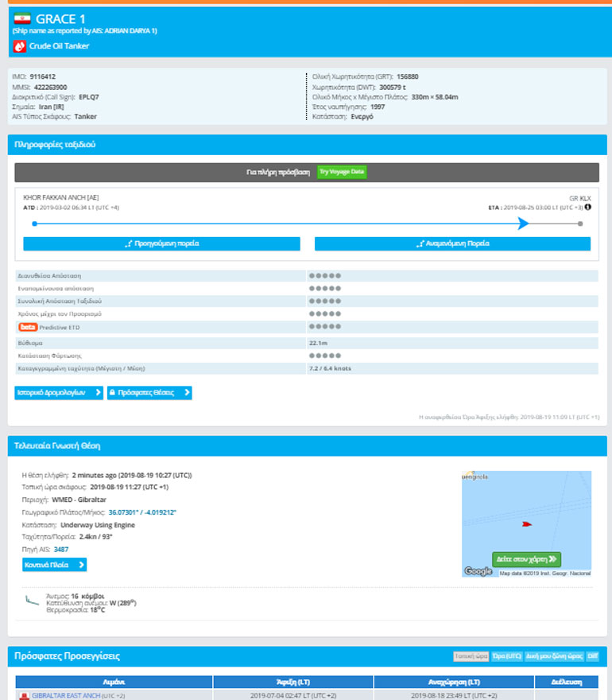Open Ιστορικό Δρομολογίων itinerary history
The height and width of the screenshot is (700, 612).
[59, 392]
